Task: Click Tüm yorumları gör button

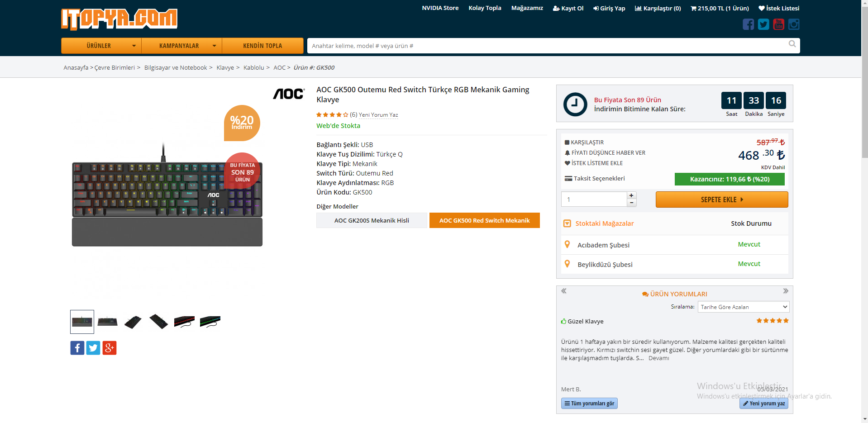Action: tap(589, 404)
